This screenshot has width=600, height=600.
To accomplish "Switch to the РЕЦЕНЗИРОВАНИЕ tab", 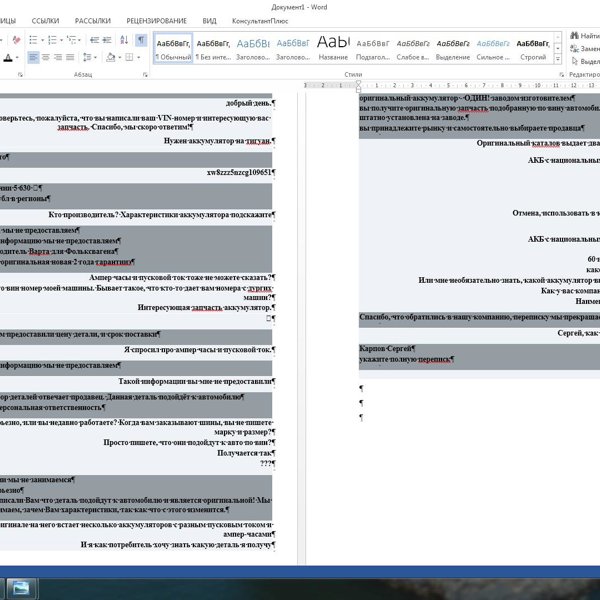I will 157,21.
